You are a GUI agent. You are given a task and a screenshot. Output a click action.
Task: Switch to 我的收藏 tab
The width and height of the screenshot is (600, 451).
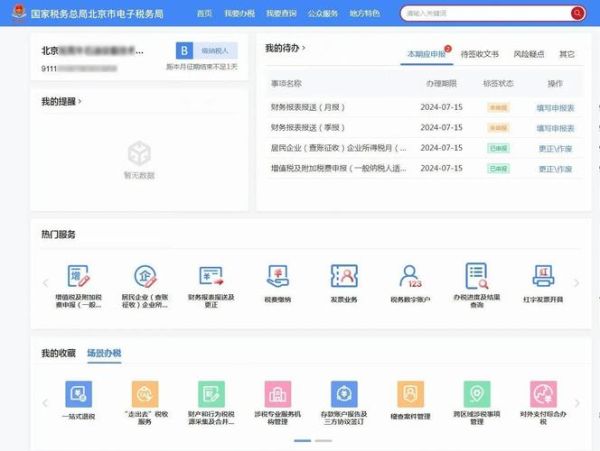tap(58, 353)
